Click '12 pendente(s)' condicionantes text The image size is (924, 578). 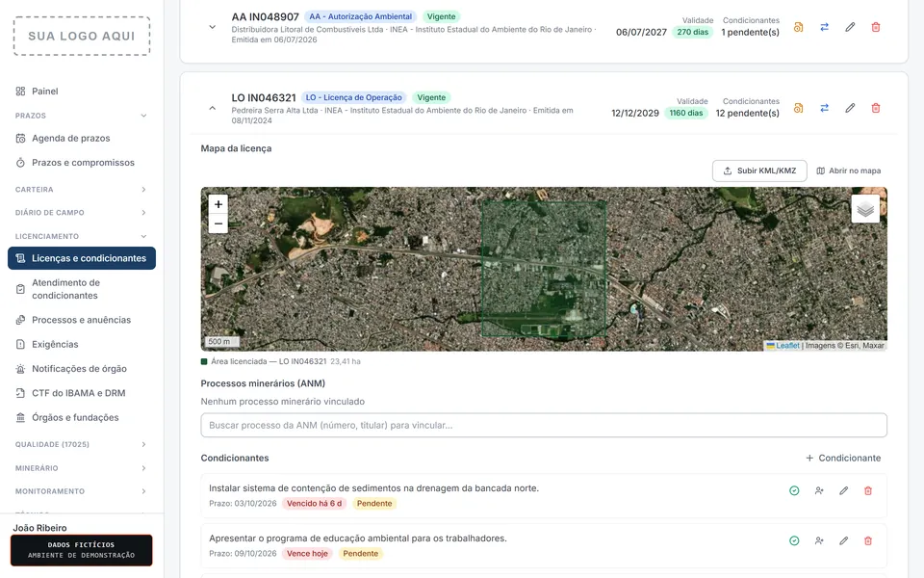747,113
